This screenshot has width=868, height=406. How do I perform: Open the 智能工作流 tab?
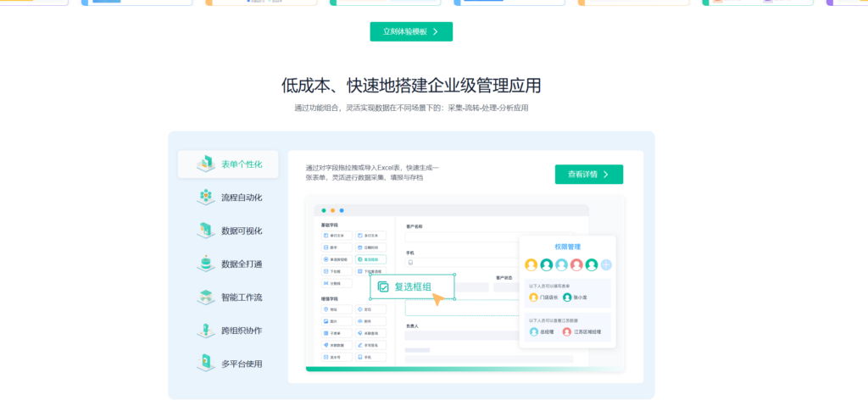click(x=242, y=298)
